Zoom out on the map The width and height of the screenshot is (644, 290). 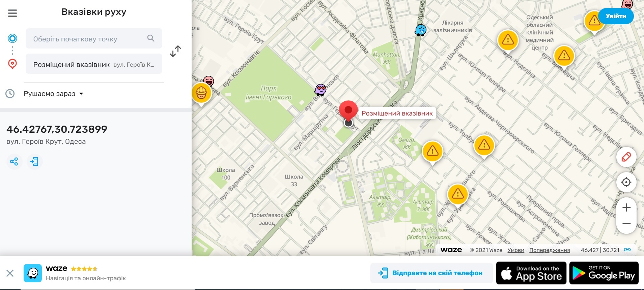[626, 224]
